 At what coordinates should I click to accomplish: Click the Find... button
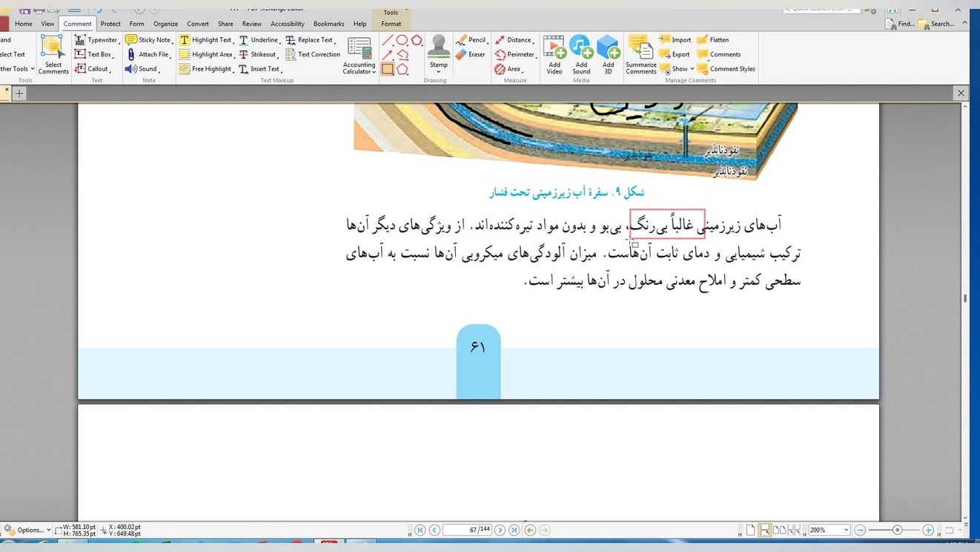[x=900, y=24]
